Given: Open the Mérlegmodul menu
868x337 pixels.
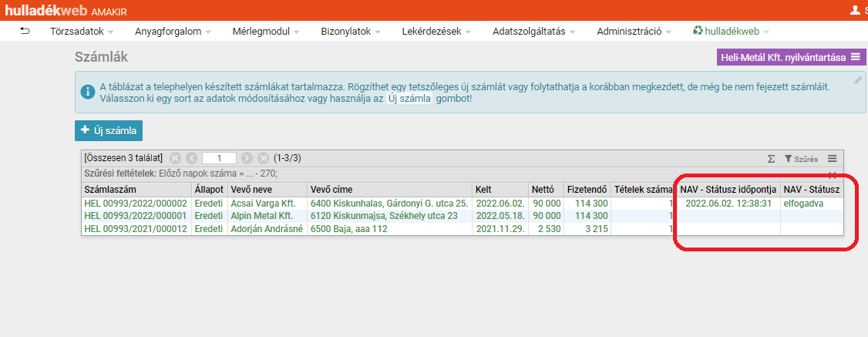Looking at the screenshot, I should tap(266, 32).
